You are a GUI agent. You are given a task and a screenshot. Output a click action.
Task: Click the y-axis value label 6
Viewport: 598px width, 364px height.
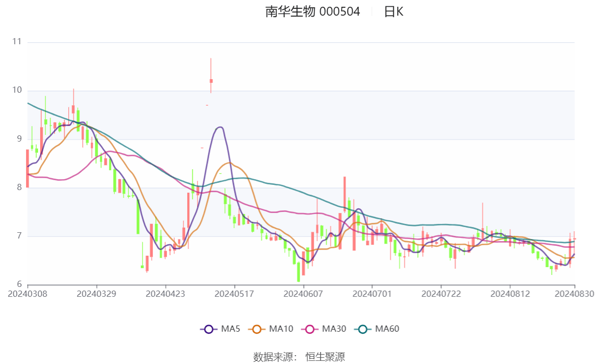19,284
